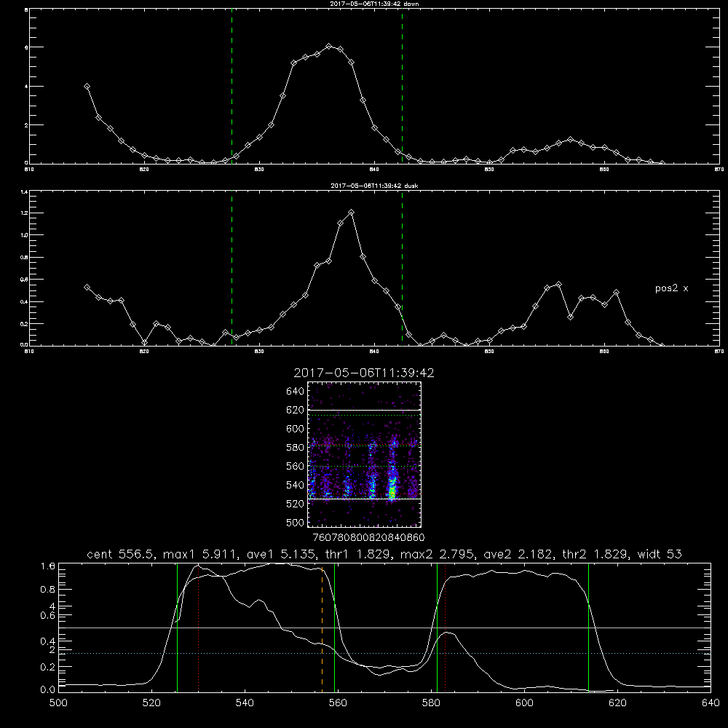Click the '580' y-axis label beside spectral image
Screen dimensions: 728x728
pyautogui.click(x=296, y=447)
